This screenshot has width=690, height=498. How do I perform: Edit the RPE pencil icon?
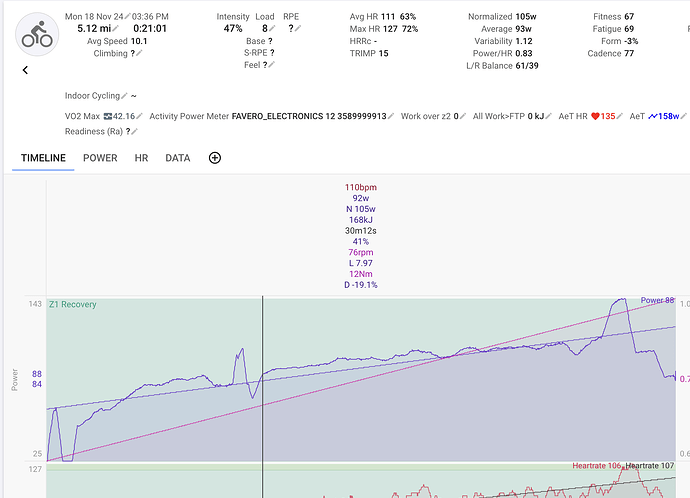point(298,29)
